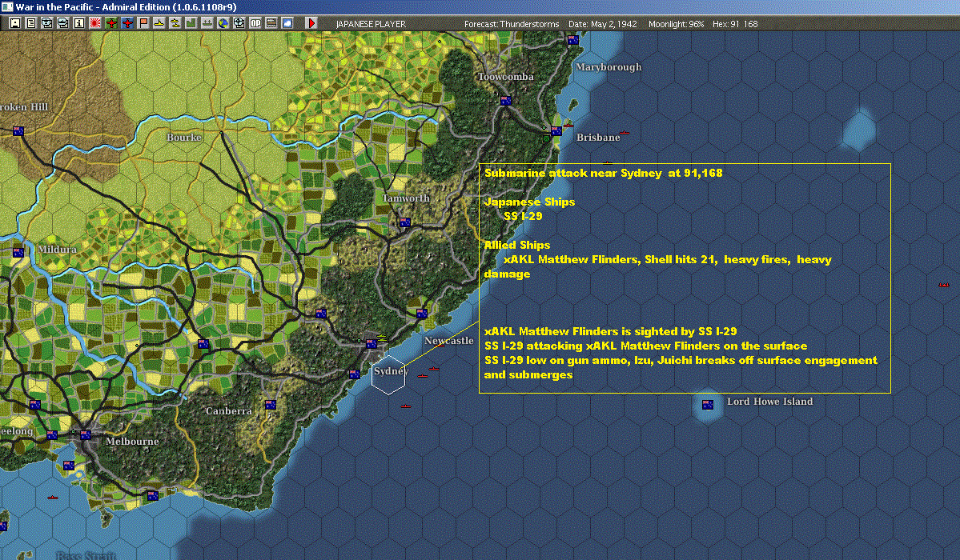The height and width of the screenshot is (560, 960).
Task: Click 'xAKL Matthew Flinders is sighted' line
Action: [x=610, y=332]
